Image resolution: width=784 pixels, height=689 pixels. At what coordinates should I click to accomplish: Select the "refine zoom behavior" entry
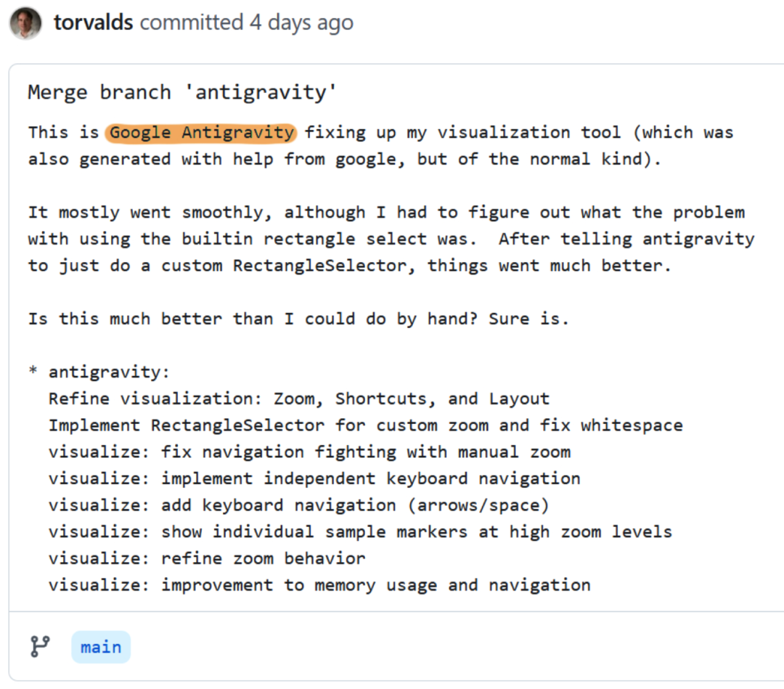coord(263,558)
